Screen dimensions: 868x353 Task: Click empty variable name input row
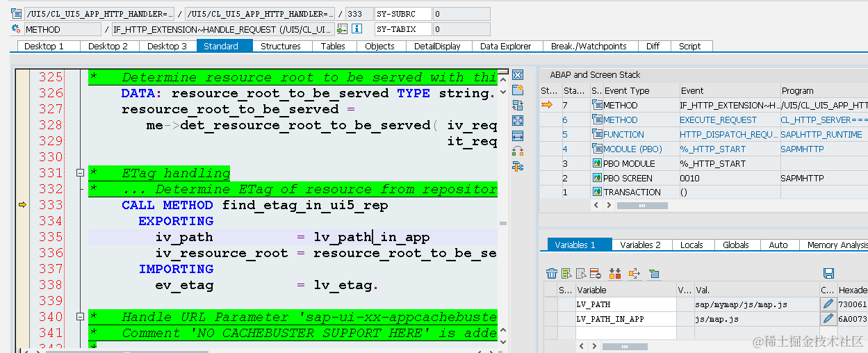pyautogui.click(x=625, y=333)
